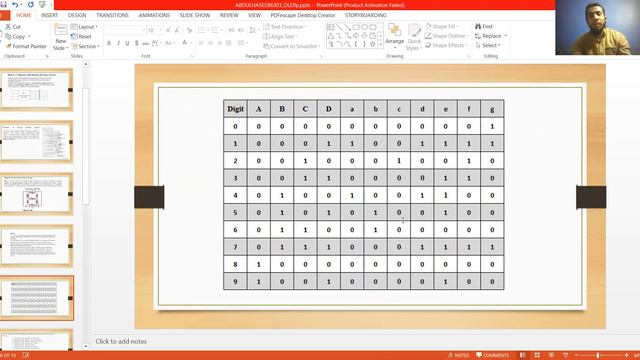Select the arrow line shape in shapes gallery
Screen dimensions: 640x360
pos(347,27)
